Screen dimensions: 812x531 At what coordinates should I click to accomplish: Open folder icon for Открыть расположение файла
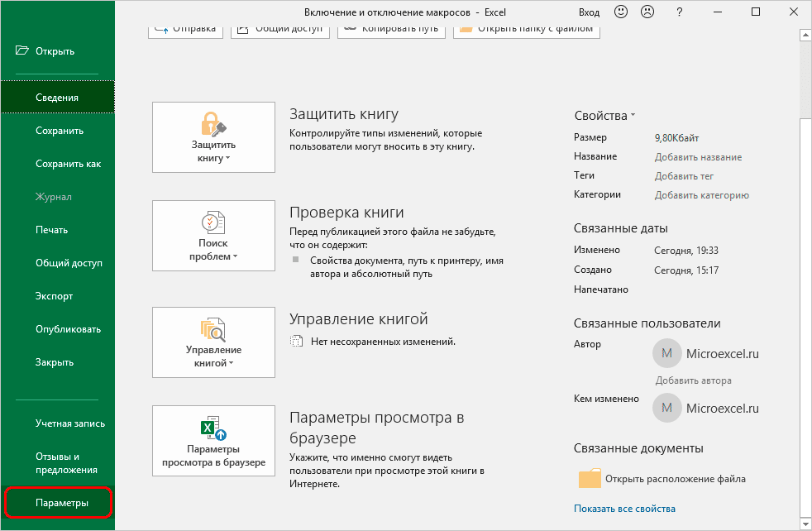tap(590, 477)
